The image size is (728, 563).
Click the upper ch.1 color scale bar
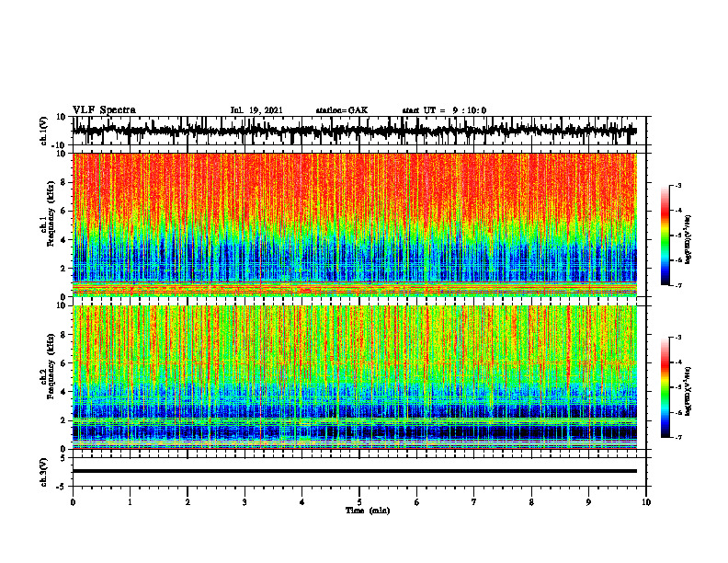pos(665,236)
